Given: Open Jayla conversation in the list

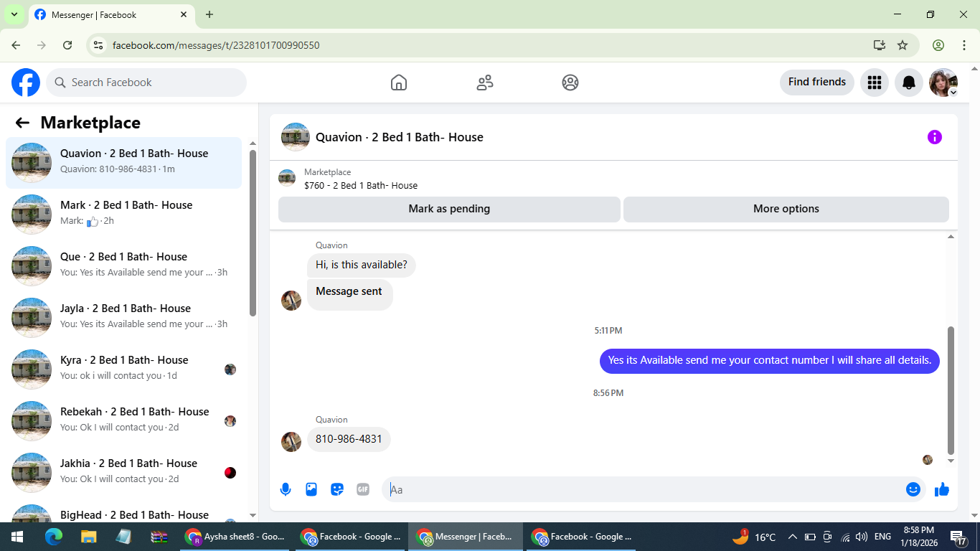Looking at the screenshot, I should point(124,318).
